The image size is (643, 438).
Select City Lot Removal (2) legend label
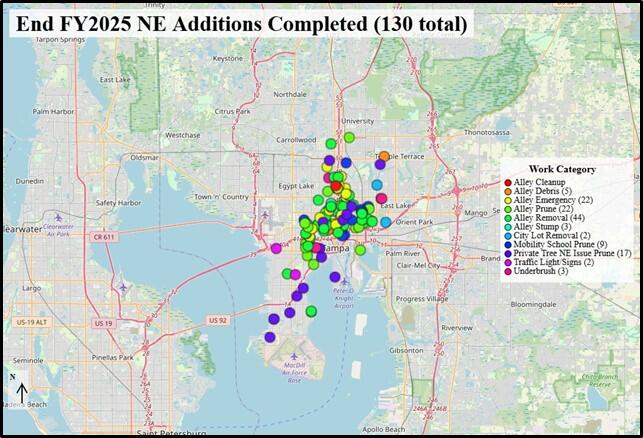click(552, 236)
